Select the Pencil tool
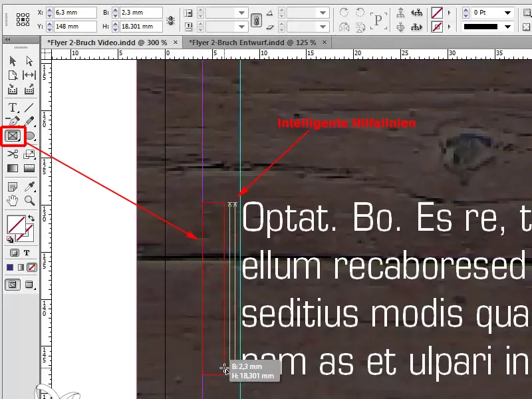The height and width of the screenshot is (399, 532). pyautogui.click(x=29, y=121)
